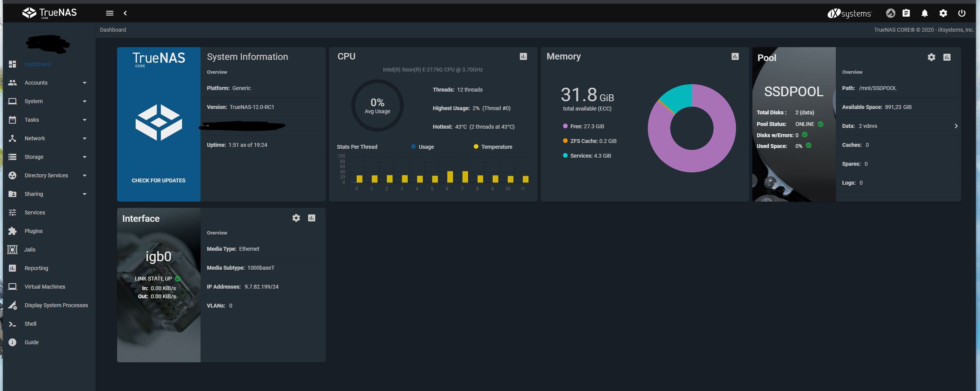The height and width of the screenshot is (391, 980).
Task: Click the Network sidebar icon
Action: pos(12,138)
